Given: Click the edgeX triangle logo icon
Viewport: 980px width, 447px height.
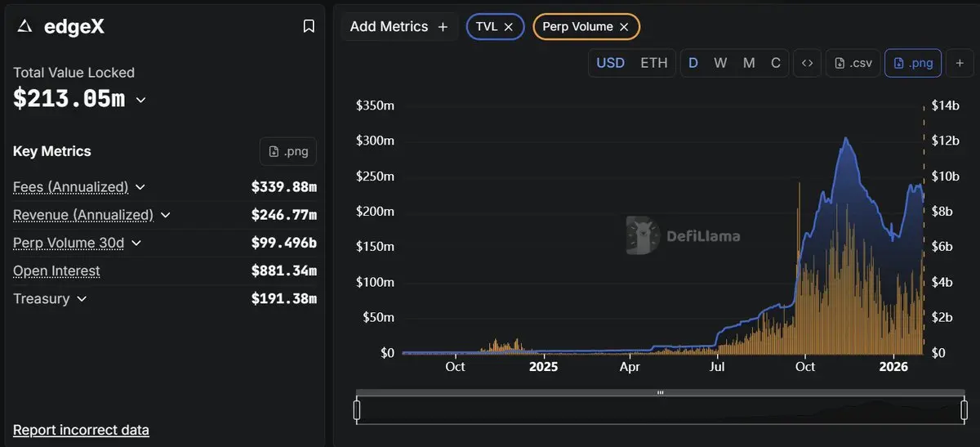Looking at the screenshot, I should click(25, 27).
